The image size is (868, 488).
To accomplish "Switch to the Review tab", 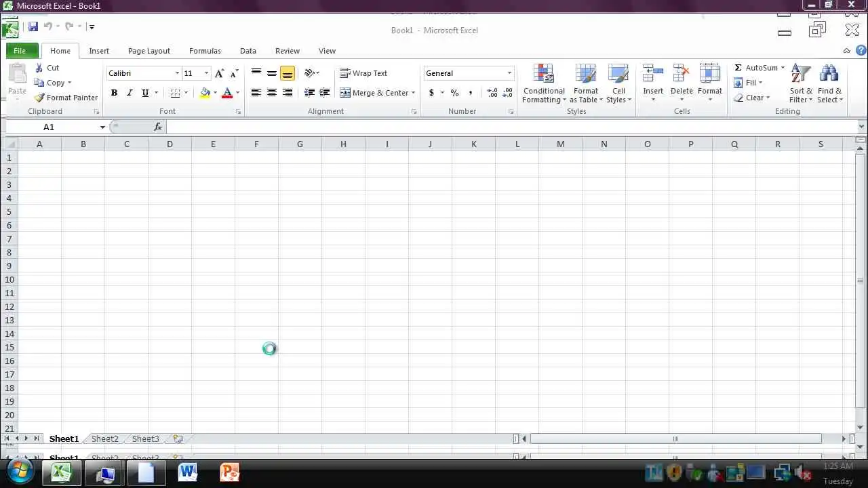I will coord(288,51).
